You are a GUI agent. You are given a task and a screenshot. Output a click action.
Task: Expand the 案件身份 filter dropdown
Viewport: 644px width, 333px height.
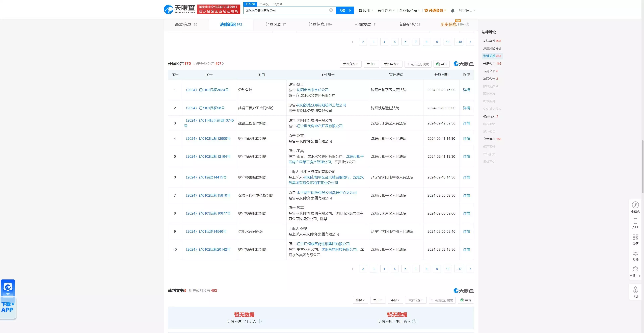[x=350, y=64]
